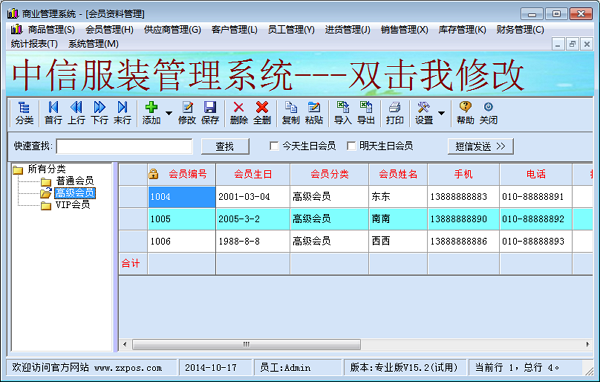The image size is (600, 382).
Task: Click the 电话 column header
Action: click(x=536, y=175)
